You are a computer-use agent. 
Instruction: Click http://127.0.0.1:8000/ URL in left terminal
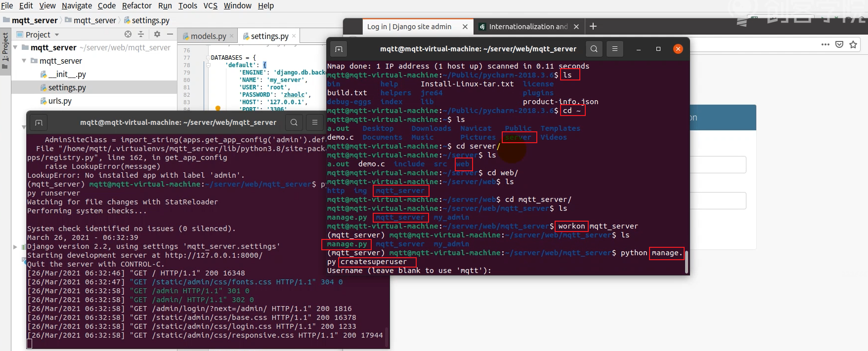[214, 255]
